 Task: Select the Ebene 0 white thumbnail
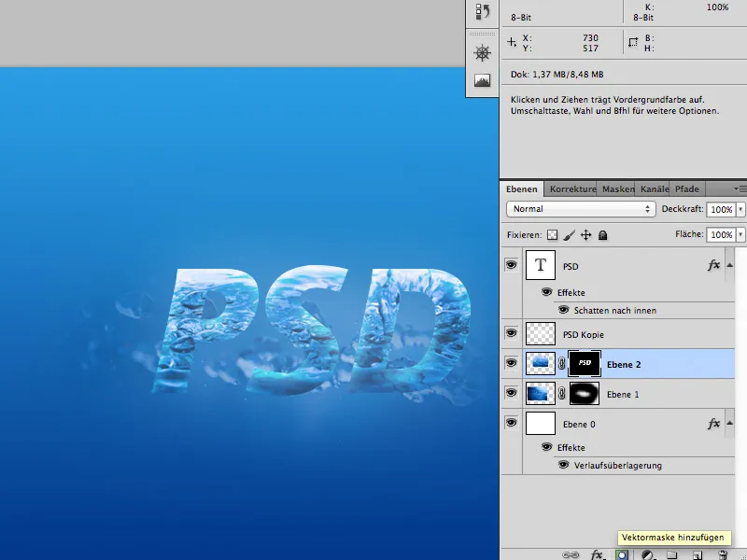(541, 424)
